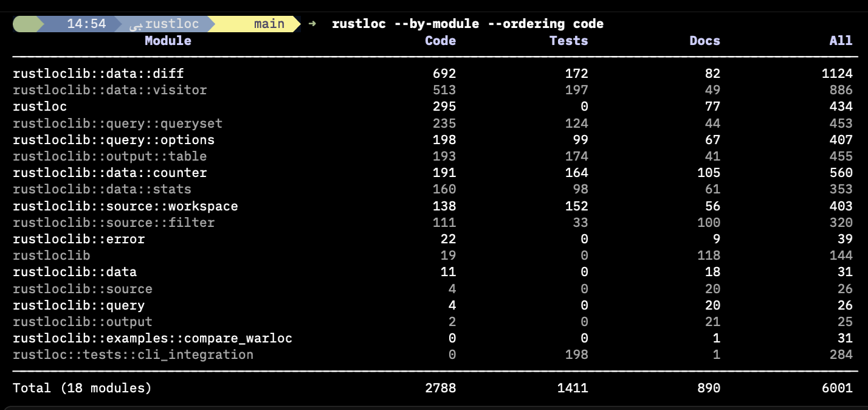Click tests value 99 for query::options
This screenshot has height=410, width=868.
(580, 140)
